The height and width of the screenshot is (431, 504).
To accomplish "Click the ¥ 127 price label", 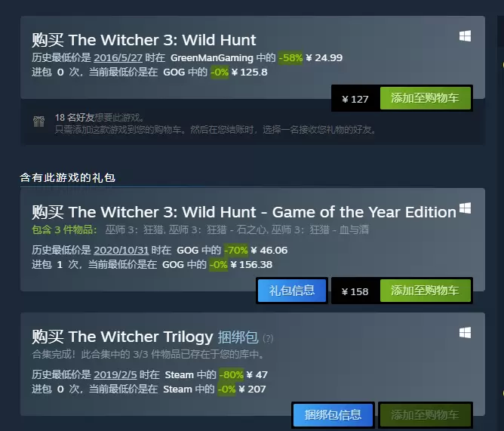I will click(x=355, y=99).
